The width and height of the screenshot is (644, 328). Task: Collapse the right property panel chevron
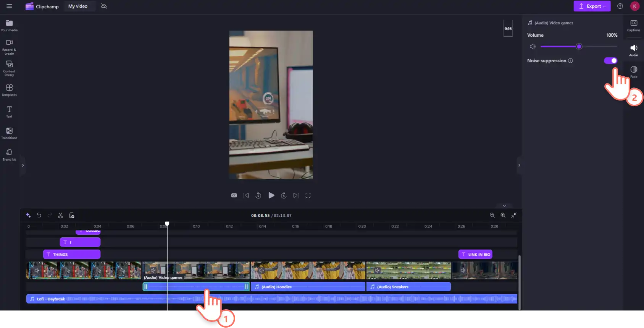pos(519,166)
